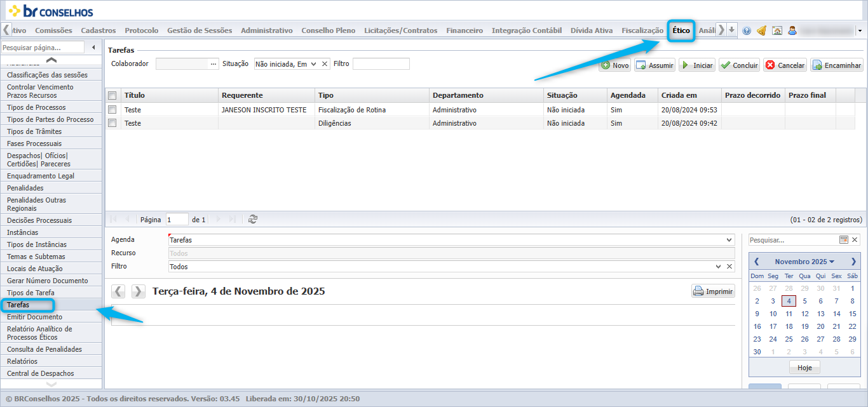This screenshot has height=407, width=868.
Task: Select day 15 in the calendar
Action: [x=852, y=314]
